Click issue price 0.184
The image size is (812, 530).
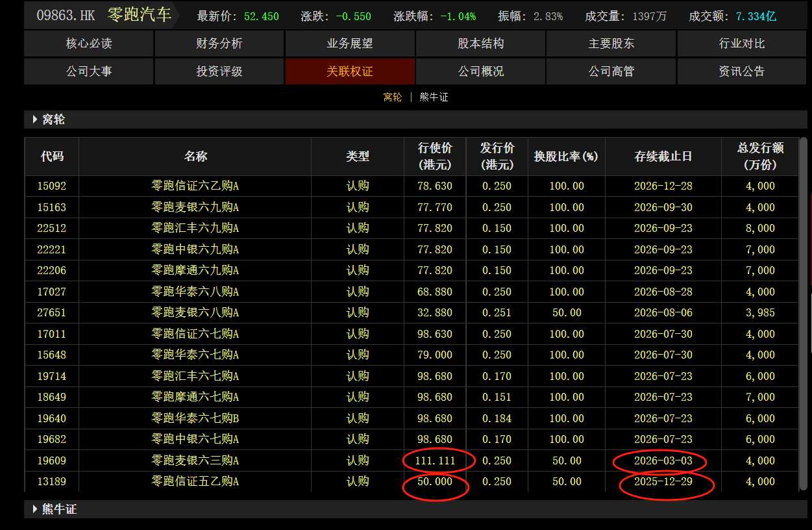pyautogui.click(x=497, y=418)
